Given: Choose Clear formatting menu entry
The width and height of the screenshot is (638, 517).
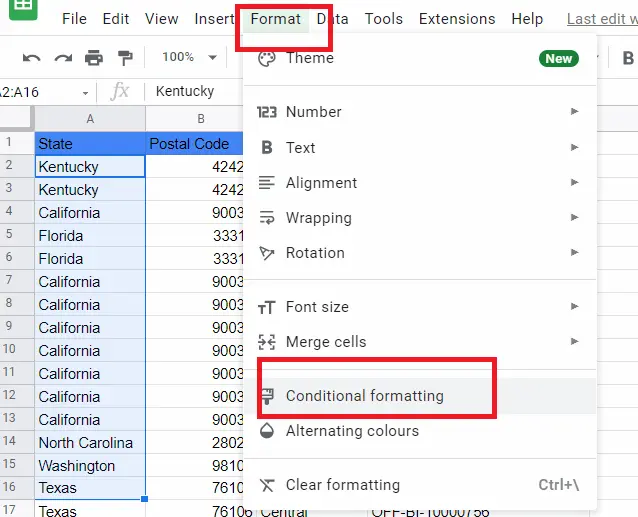Looking at the screenshot, I should pyautogui.click(x=420, y=485).
